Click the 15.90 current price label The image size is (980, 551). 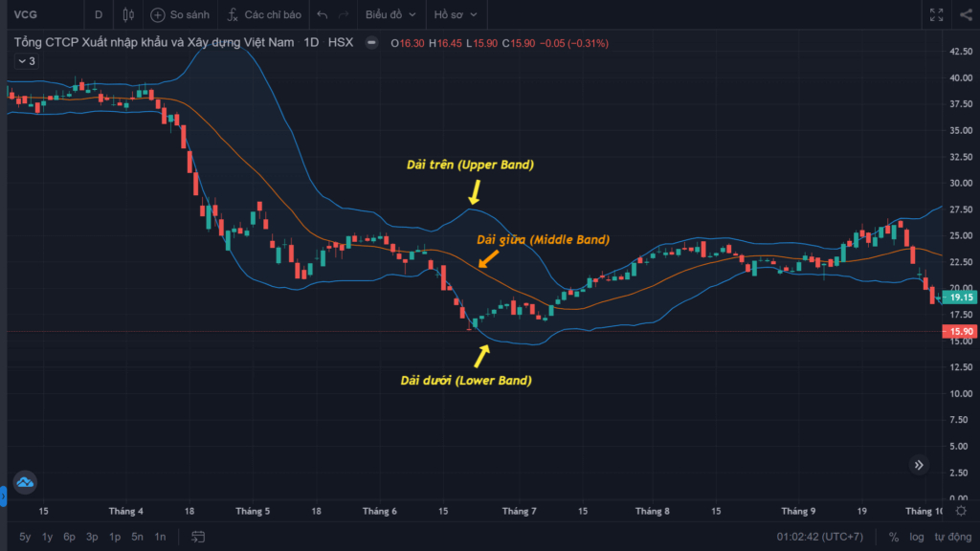961,332
